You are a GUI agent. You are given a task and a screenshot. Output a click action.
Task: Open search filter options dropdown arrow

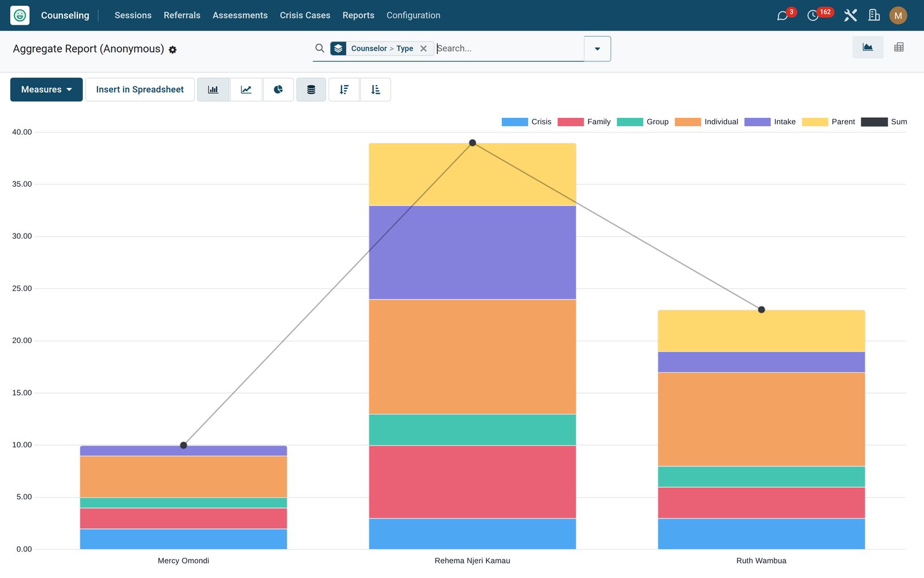tap(597, 49)
